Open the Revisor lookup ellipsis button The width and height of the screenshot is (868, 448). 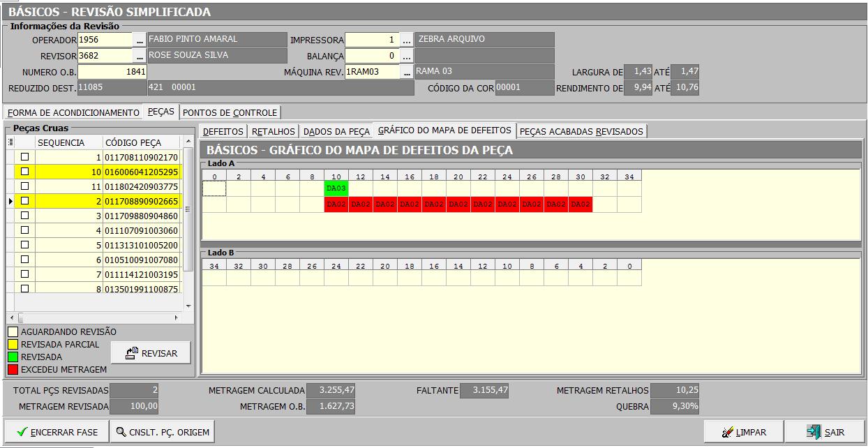pos(140,56)
